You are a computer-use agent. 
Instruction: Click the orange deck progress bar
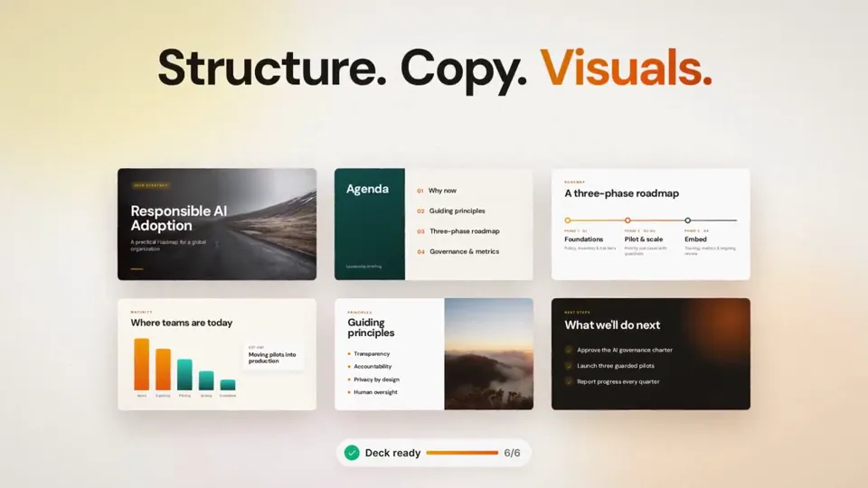tap(462, 453)
